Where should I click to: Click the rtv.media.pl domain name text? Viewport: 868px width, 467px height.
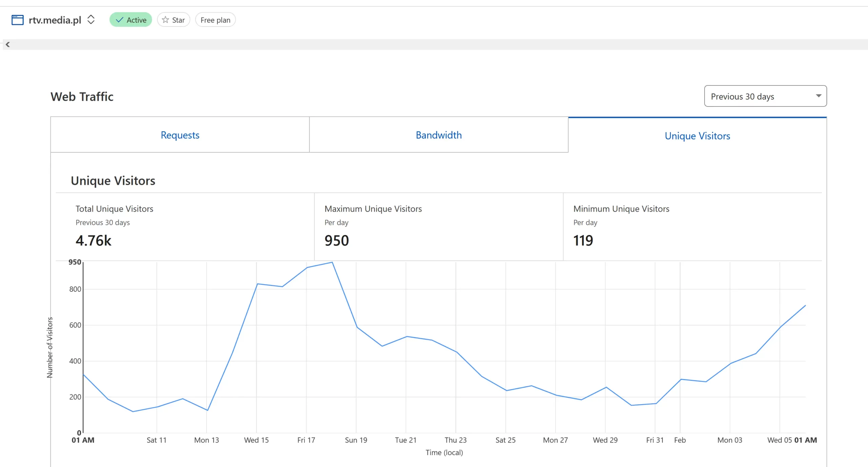(55, 20)
